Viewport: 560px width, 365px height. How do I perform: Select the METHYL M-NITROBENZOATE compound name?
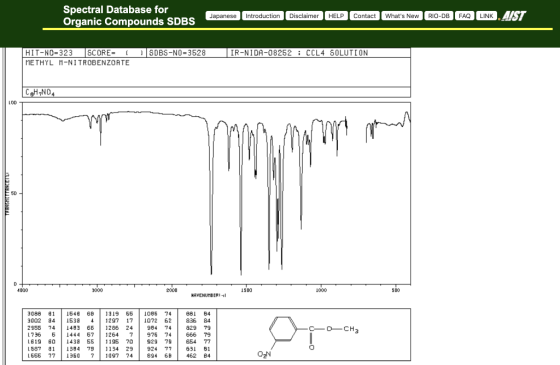pyautogui.click(x=78, y=63)
